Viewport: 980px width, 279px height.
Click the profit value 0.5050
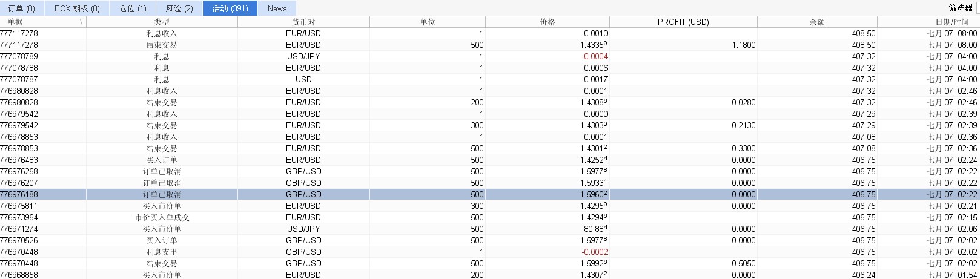click(743, 263)
